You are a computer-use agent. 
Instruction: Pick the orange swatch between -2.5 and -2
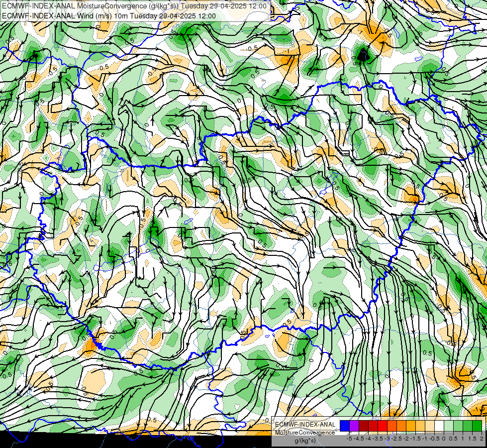click(401, 426)
